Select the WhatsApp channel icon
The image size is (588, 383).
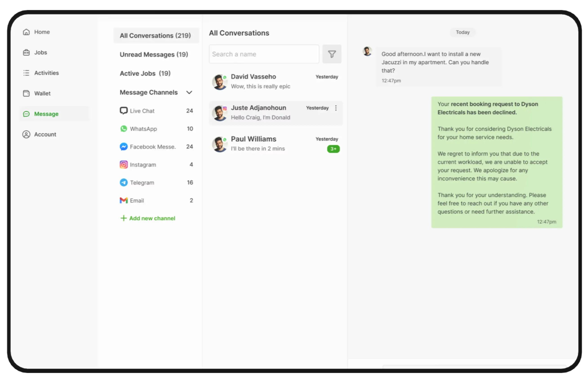click(x=124, y=129)
